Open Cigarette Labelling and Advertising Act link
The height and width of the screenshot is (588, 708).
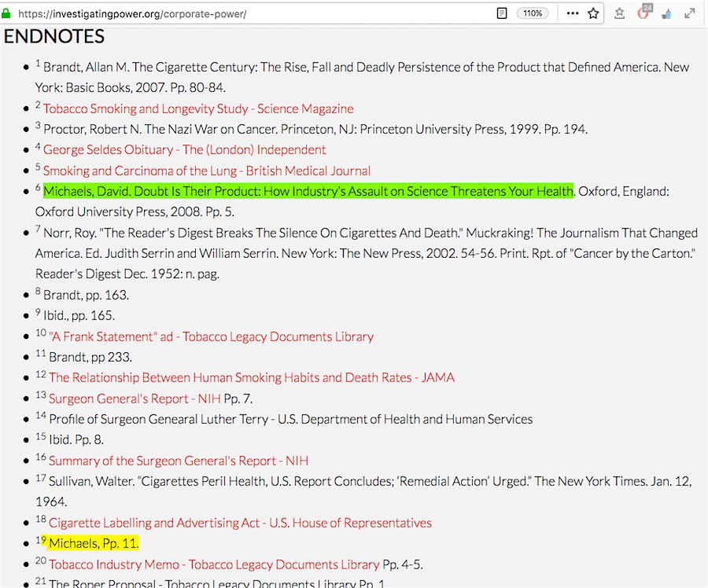(x=240, y=523)
